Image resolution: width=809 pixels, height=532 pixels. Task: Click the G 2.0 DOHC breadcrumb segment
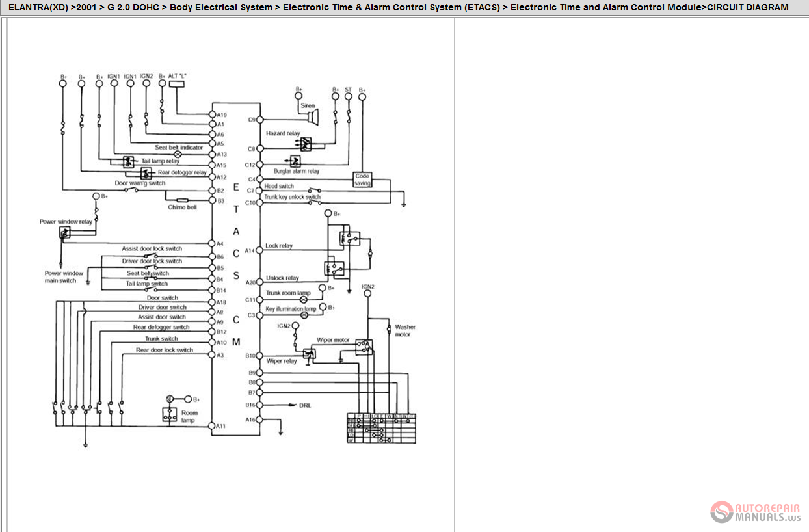coord(132,8)
